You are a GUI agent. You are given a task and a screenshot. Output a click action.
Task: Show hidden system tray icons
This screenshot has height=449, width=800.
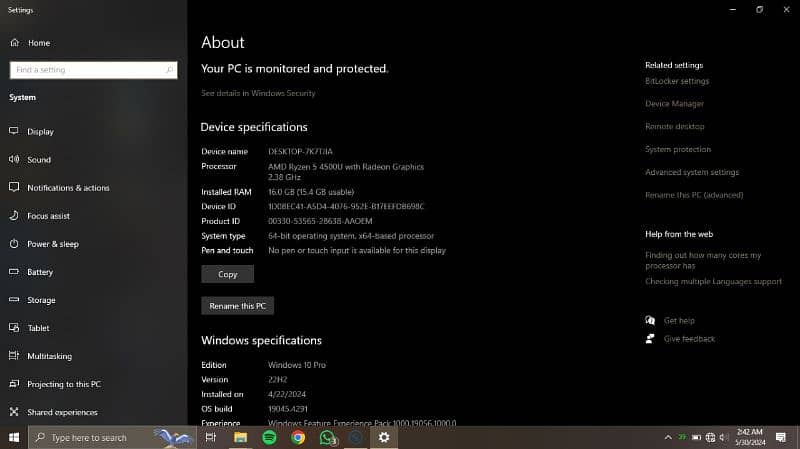pos(668,438)
